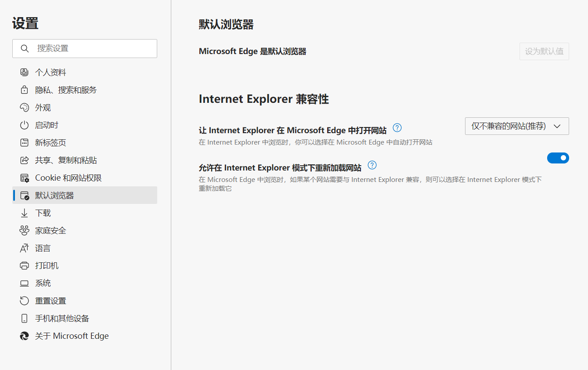The image size is (588, 370).
Task: Disable 允许在 Internet Explorer 模式下重新加载网站
Action: click(558, 158)
